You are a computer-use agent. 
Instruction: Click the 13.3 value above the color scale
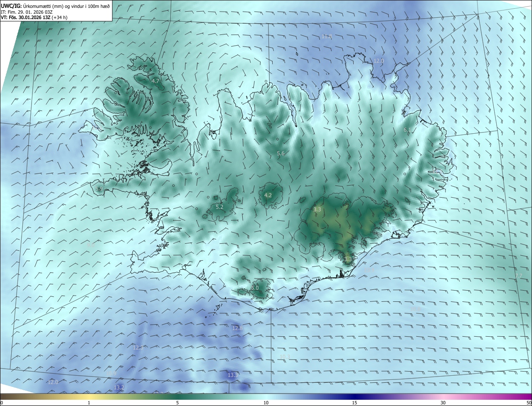(x=233, y=375)
